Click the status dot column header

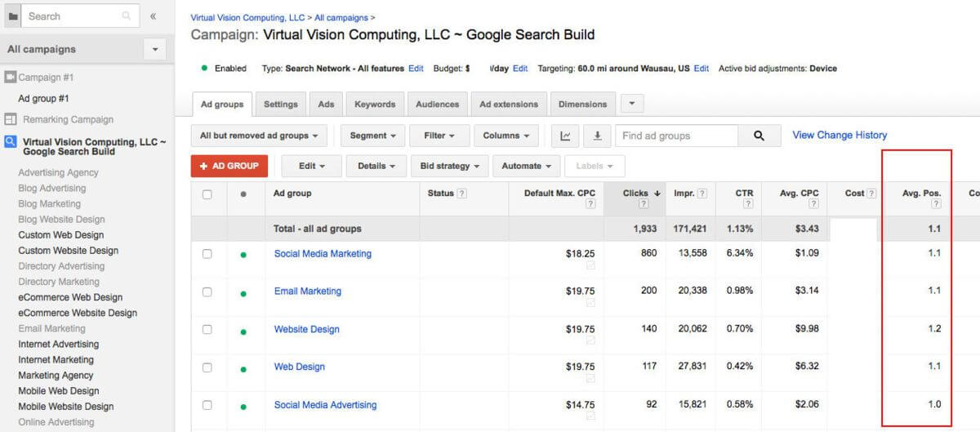(243, 194)
